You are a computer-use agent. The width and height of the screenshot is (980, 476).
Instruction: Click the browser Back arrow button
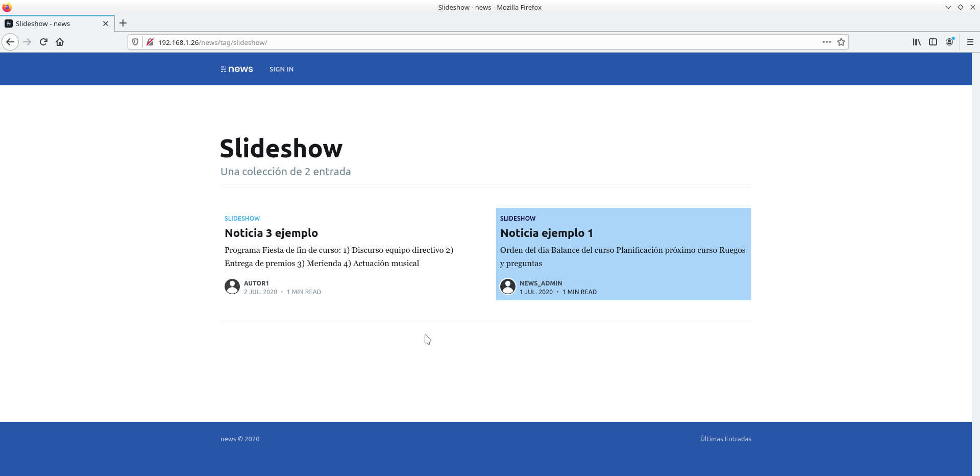pos(10,42)
